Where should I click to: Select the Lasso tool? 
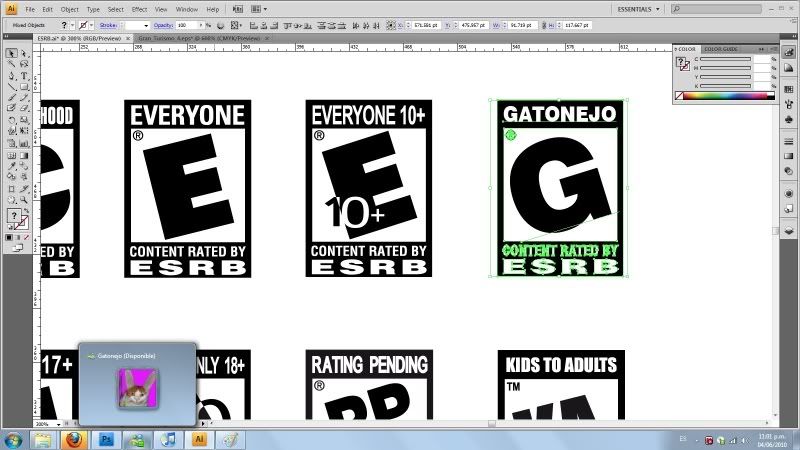[23, 64]
